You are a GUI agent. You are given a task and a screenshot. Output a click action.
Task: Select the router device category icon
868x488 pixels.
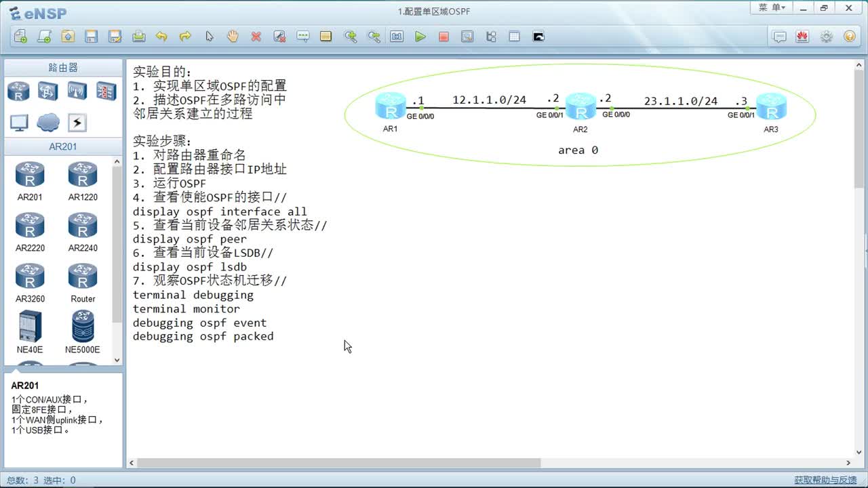click(18, 91)
